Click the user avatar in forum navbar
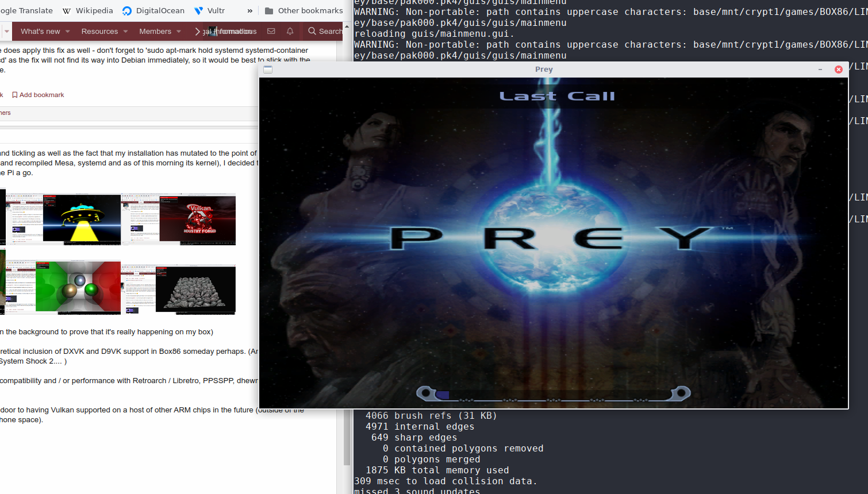Image resolution: width=868 pixels, height=494 pixels. (213, 31)
